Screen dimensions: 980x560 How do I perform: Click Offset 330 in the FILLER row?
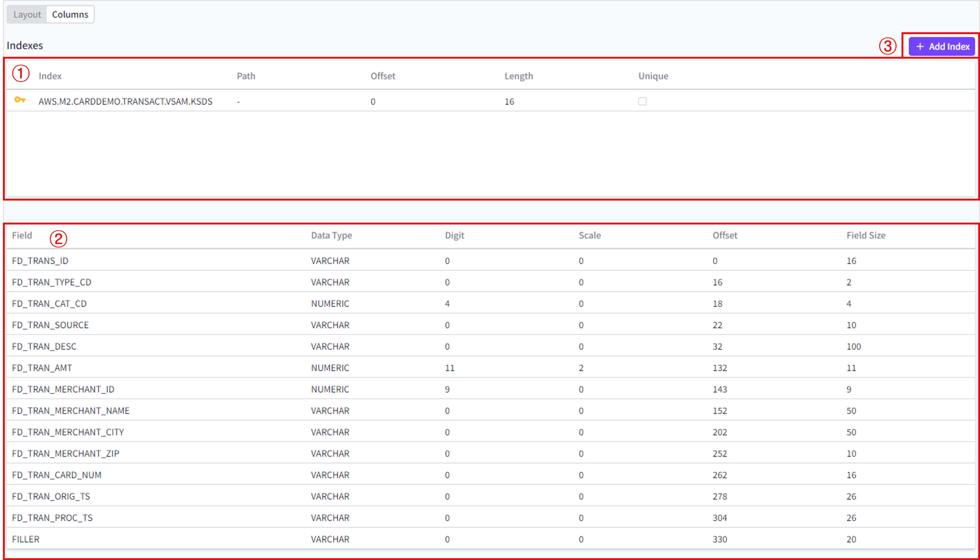720,539
